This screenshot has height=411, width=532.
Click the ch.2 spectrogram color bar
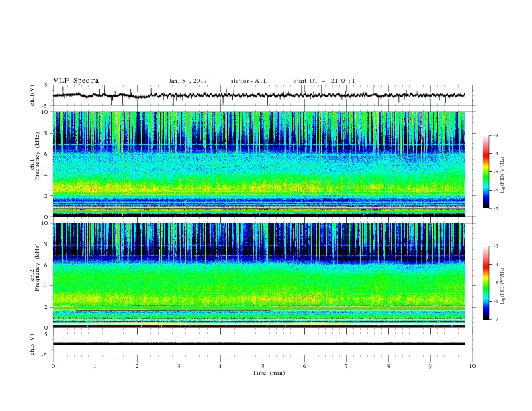tap(486, 283)
